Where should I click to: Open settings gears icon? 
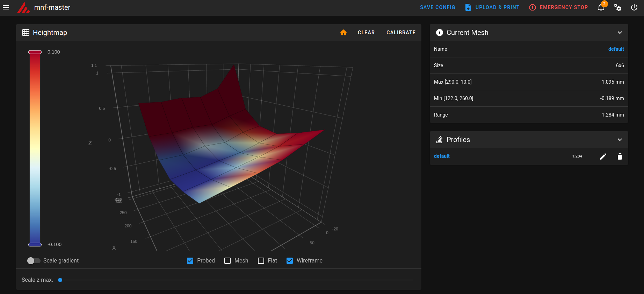617,7
